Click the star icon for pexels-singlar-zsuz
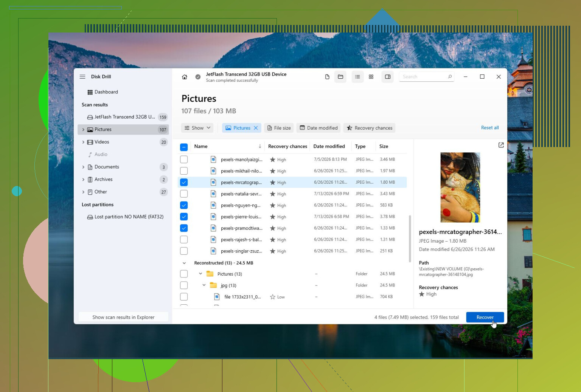Screen dimensions: 581x392 pyautogui.click(x=272, y=251)
